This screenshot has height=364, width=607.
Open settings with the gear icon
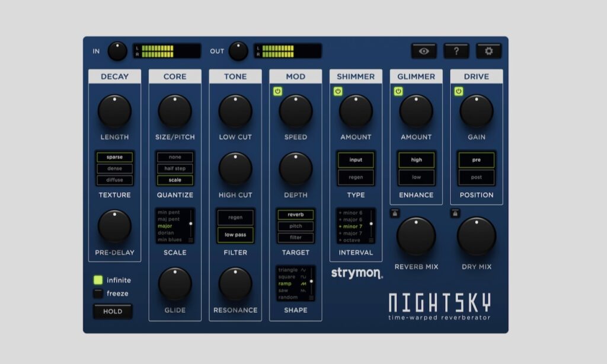(488, 52)
